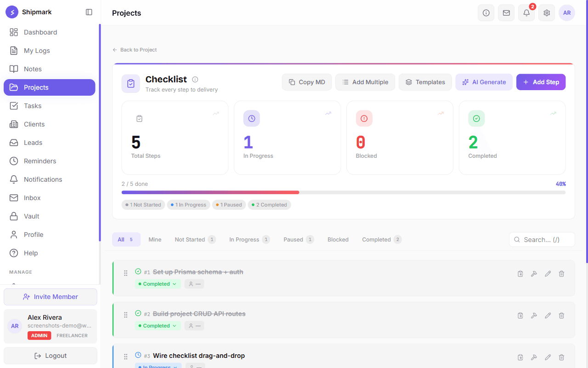The image size is (588, 368).
Task: Collapse the sidebar with the panel icon
Action: pos(89,12)
